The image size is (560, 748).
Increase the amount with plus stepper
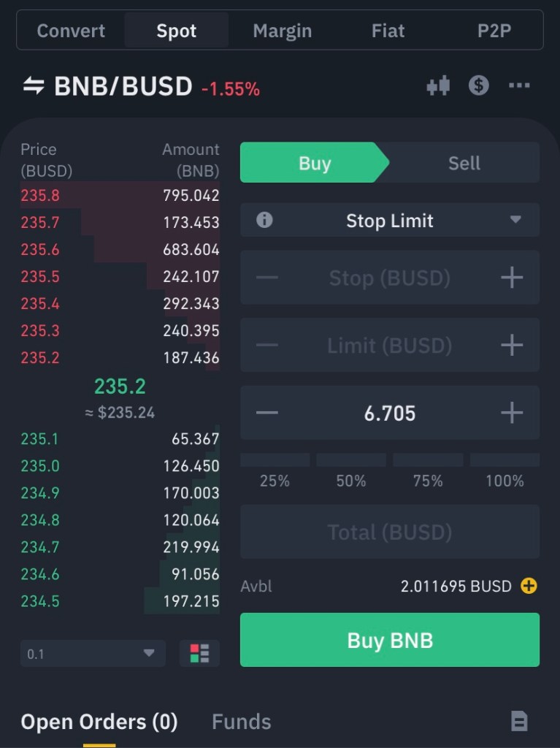(512, 413)
